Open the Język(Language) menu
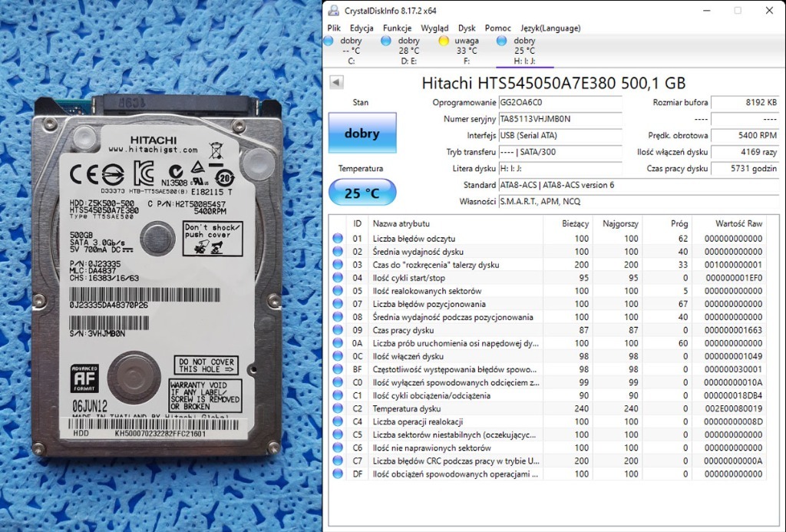 [550, 28]
